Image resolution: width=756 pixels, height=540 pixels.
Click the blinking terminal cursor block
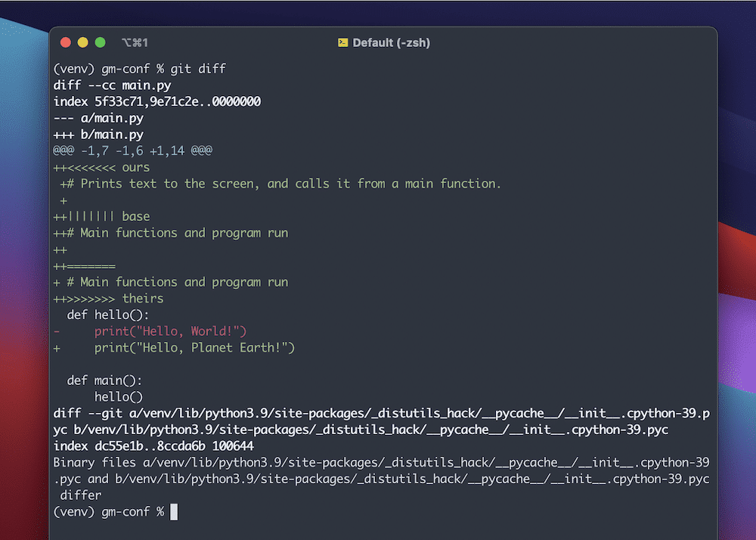pos(175,511)
